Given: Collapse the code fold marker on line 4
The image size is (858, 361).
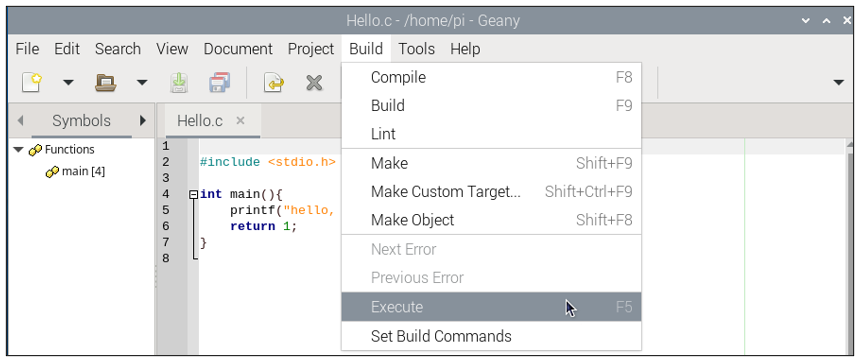Looking at the screenshot, I should pos(193,194).
